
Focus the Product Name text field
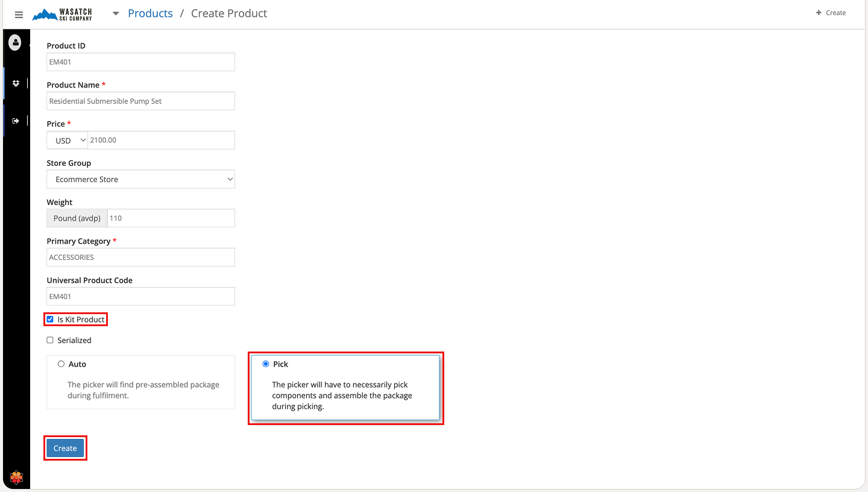click(140, 101)
